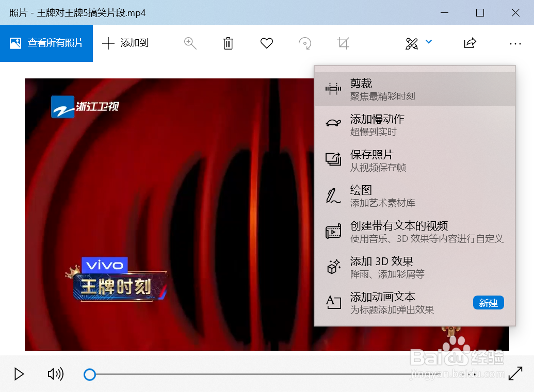The height and width of the screenshot is (392, 534).
Task: Select 创建带有文本的视频 entry
Action: (x=414, y=232)
